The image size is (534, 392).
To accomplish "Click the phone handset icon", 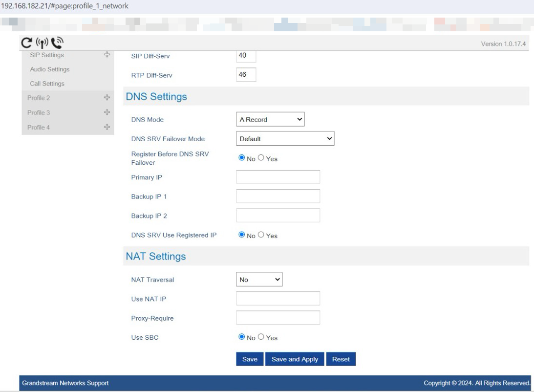I will pyautogui.click(x=57, y=43).
